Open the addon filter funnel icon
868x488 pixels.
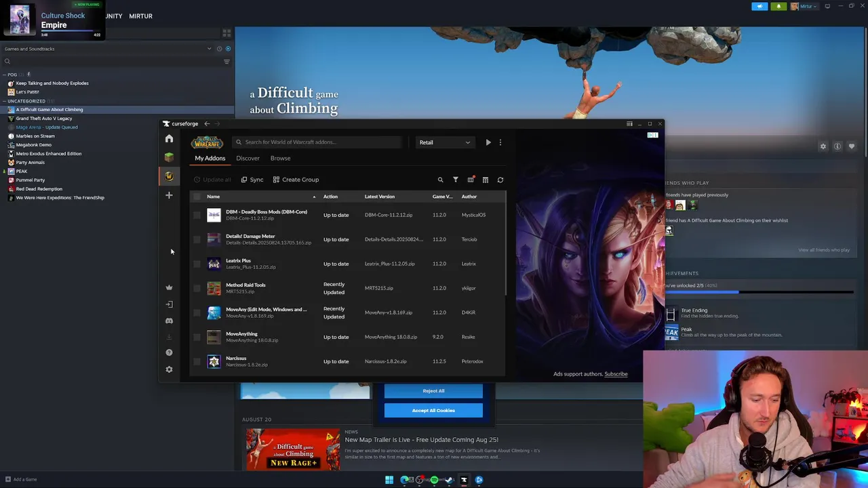coord(456,180)
